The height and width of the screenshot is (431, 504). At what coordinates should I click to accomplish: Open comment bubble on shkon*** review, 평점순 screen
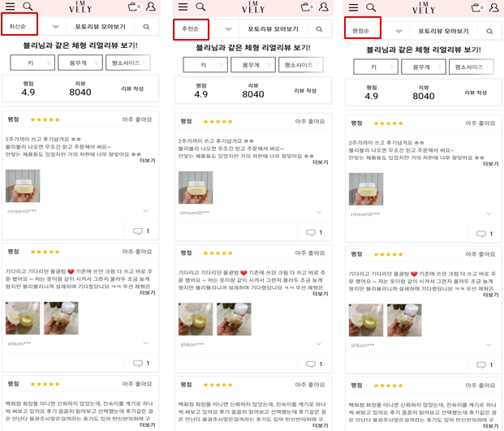(x=485, y=364)
